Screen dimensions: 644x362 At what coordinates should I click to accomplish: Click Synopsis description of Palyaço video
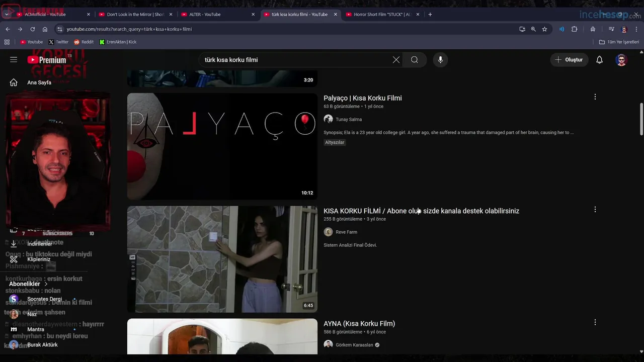[449, 133]
